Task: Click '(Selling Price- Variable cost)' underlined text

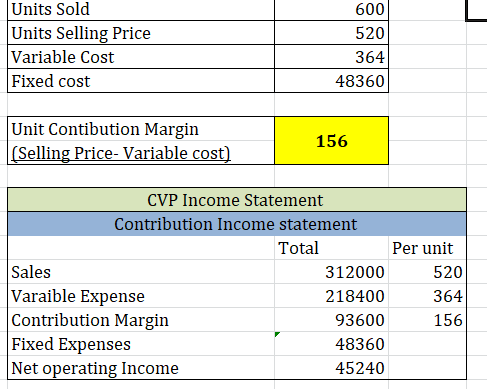Action: [x=121, y=153]
